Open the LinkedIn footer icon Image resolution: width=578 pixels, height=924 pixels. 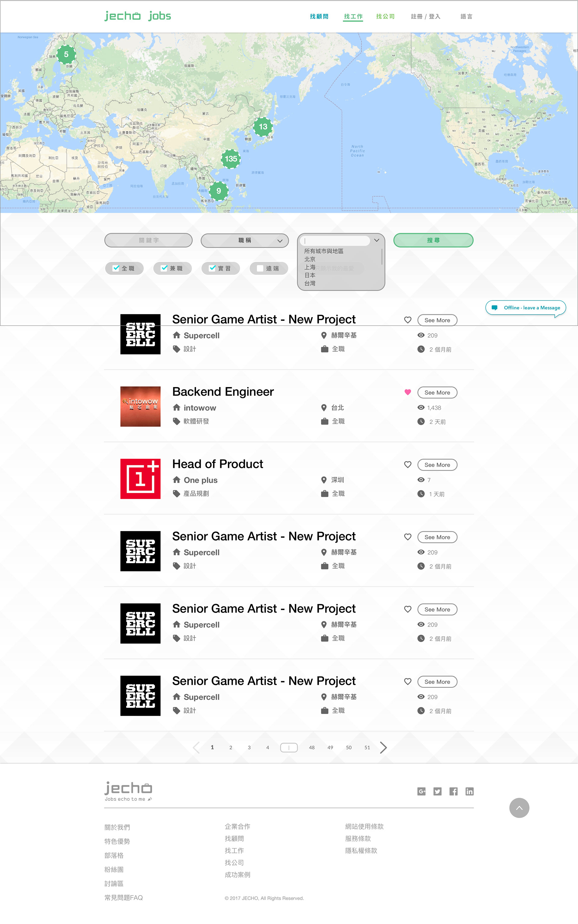(469, 791)
